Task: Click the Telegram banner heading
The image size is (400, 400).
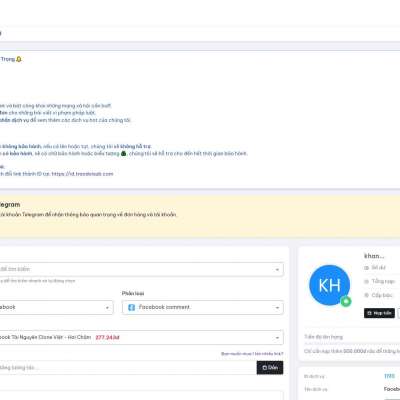Action: pos(10,204)
